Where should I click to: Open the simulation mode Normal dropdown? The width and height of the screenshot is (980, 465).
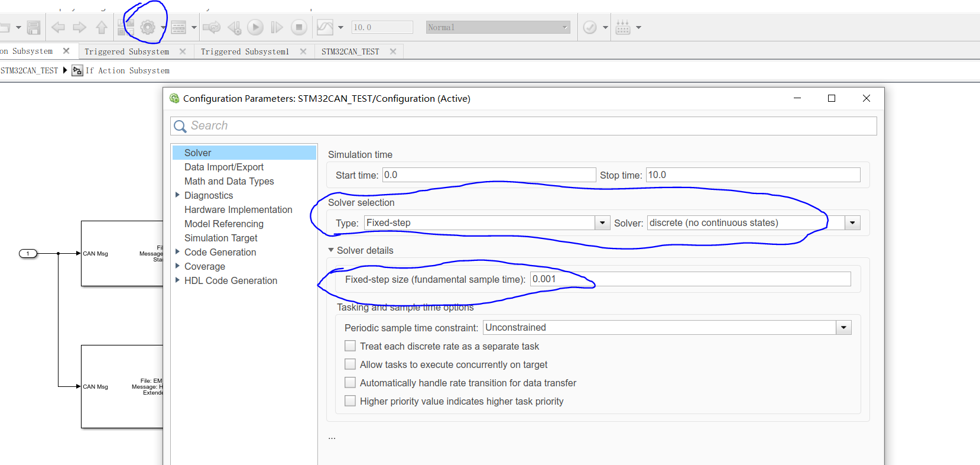[x=498, y=27]
